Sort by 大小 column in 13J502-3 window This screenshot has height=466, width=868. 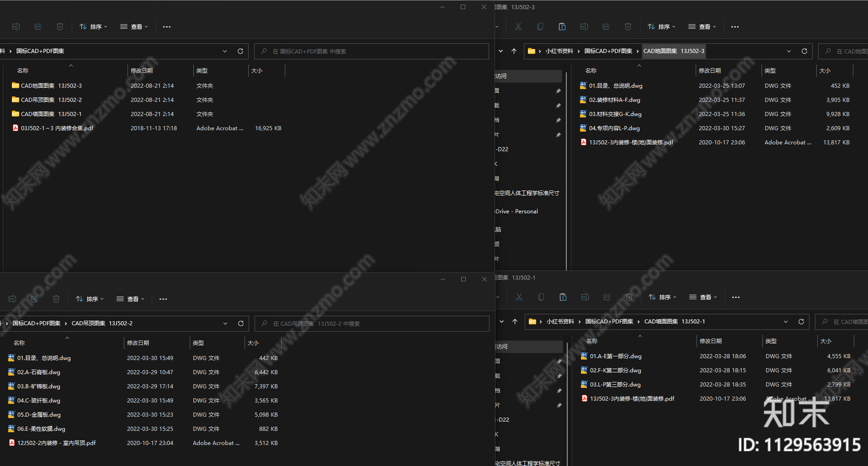click(825, 71)
